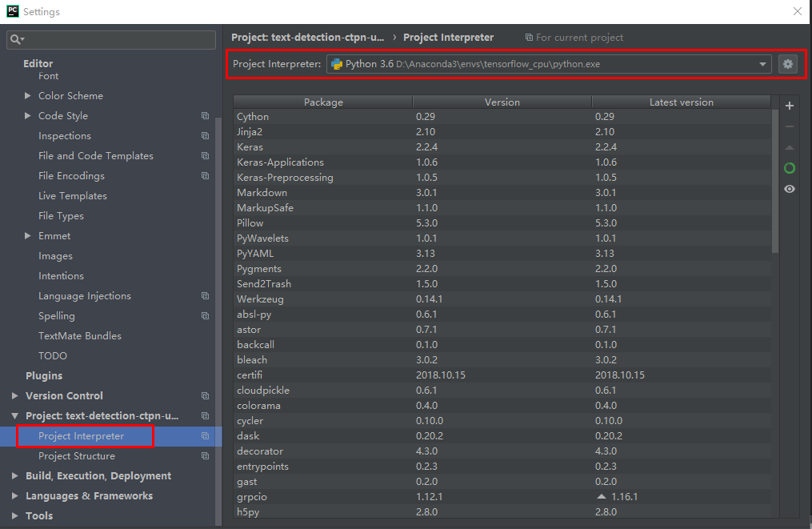
Task: Select the Cython package row
Action: pos(502,117)
